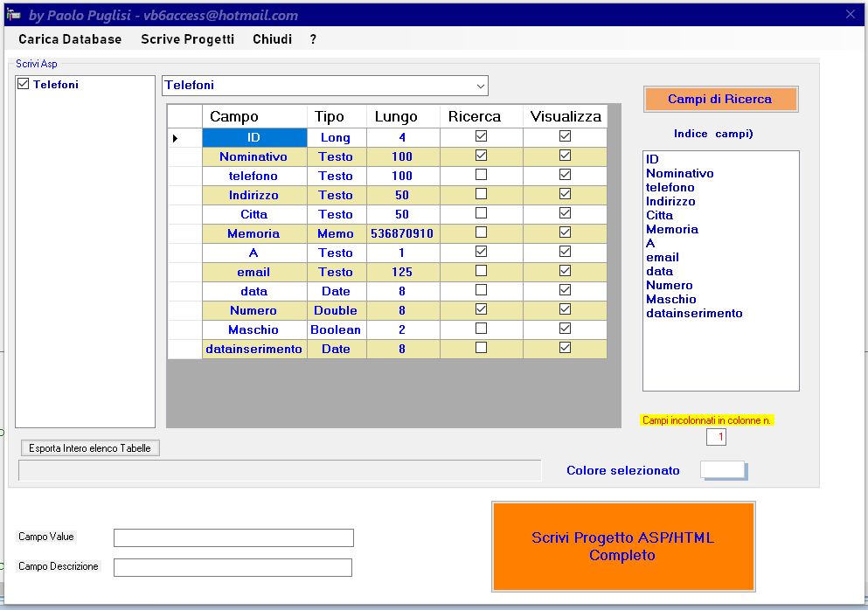Click the Campo Value input field
This screenshot has height=610, width=868.
233,537
